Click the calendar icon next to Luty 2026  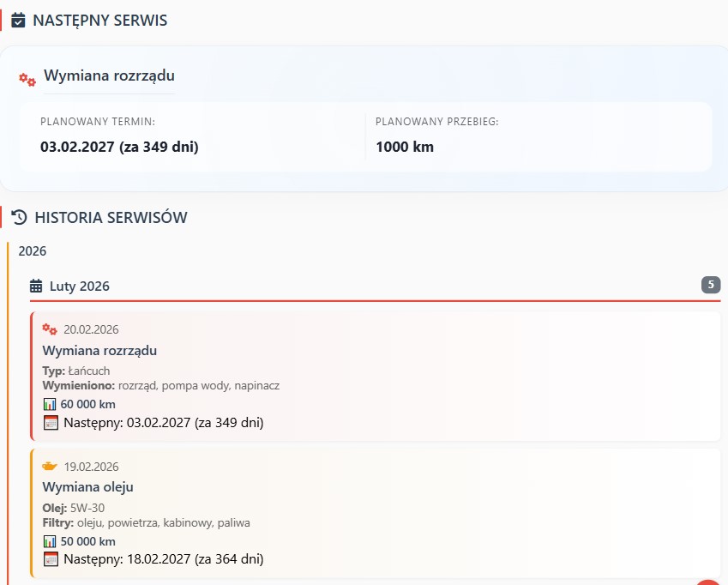(x=36, y=286)
